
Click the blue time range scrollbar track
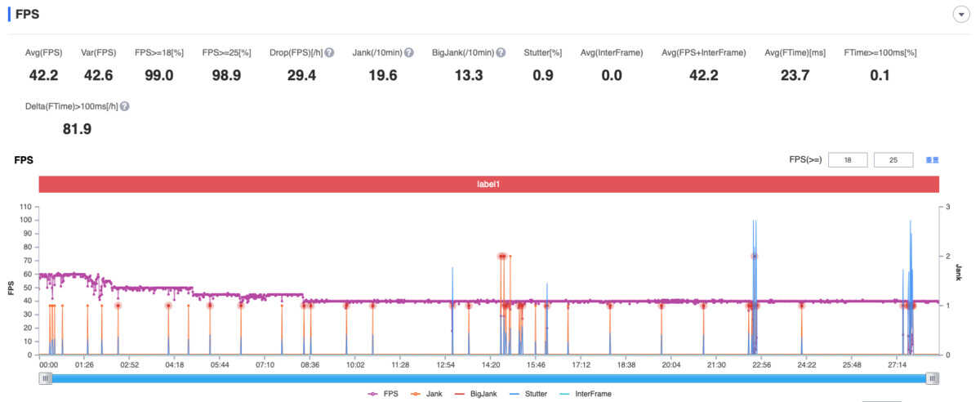point(489,378)
